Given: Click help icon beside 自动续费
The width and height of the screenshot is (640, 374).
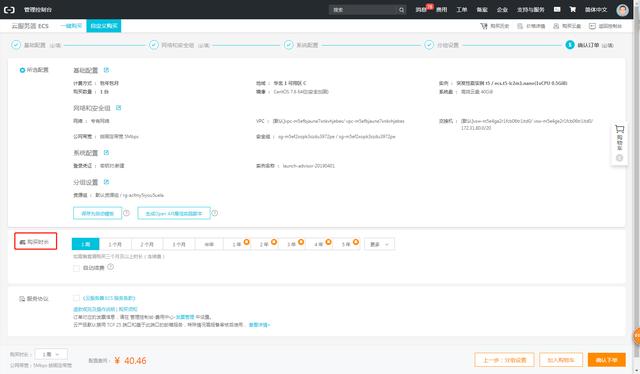Looking at the screenshot, I should (110, 267).
